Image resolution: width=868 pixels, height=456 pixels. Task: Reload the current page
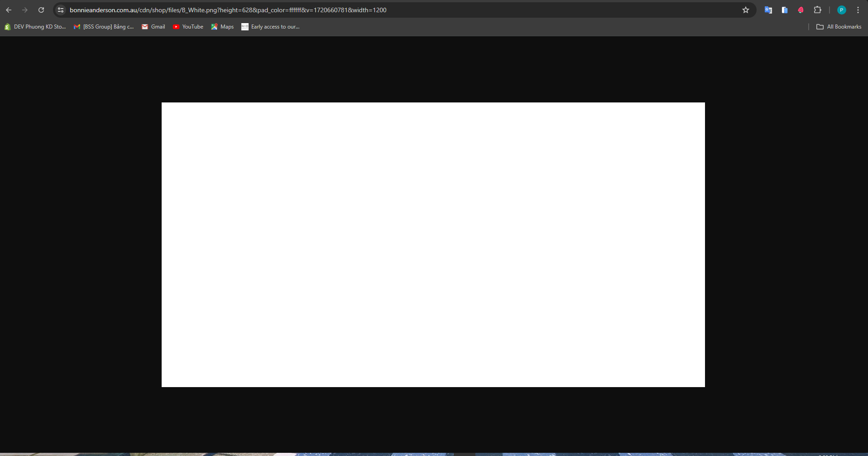(41, 10)
